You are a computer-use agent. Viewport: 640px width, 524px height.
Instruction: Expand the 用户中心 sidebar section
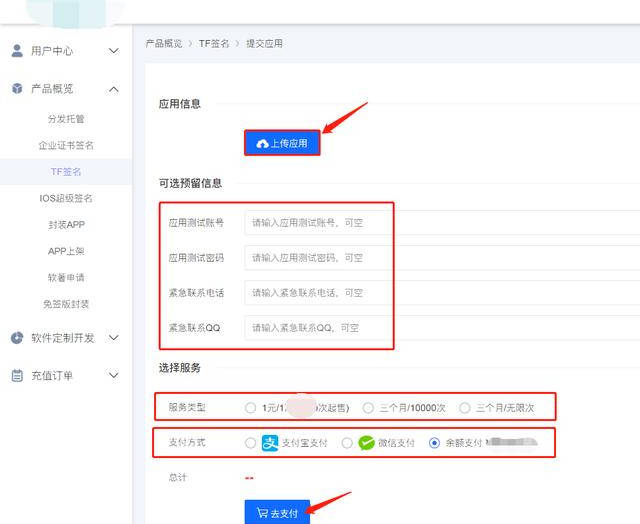[114, 50]
